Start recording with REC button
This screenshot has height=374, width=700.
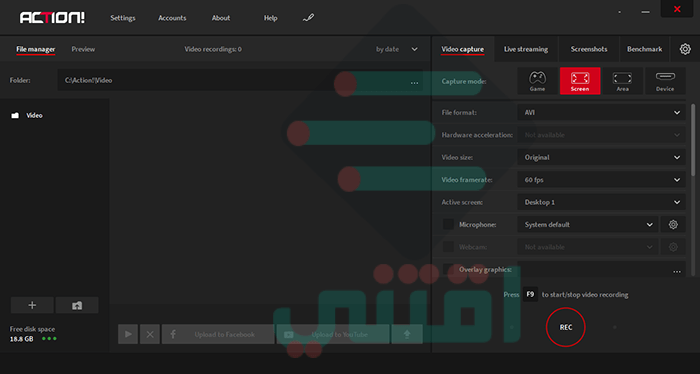(x=566, y=327)
